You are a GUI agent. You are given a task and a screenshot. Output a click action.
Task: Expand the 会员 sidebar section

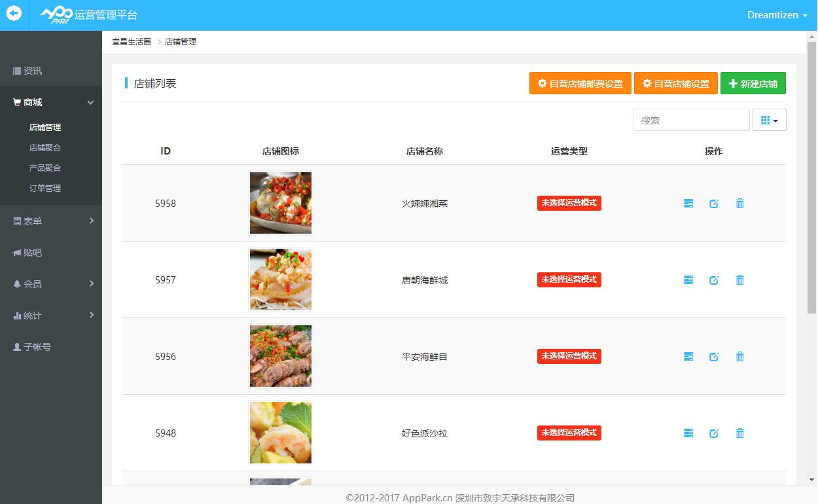(x=51, y=284)
